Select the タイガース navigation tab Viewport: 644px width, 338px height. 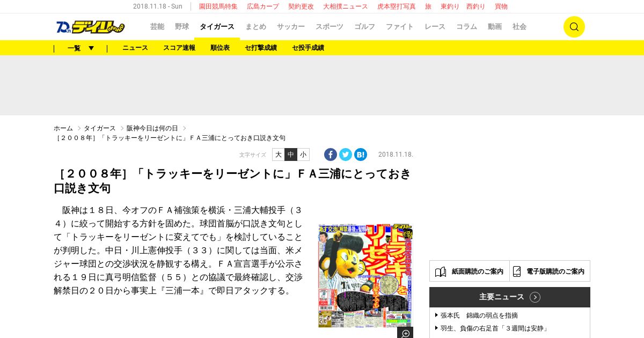tap(217, 27)
